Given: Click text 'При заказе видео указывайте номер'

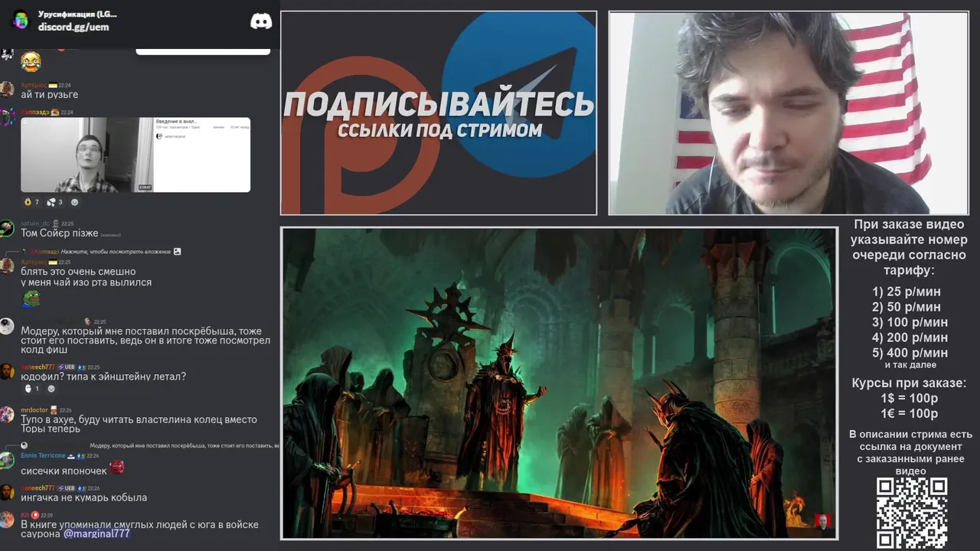Looking at the screenshot, I should click(x=909, y=232).
